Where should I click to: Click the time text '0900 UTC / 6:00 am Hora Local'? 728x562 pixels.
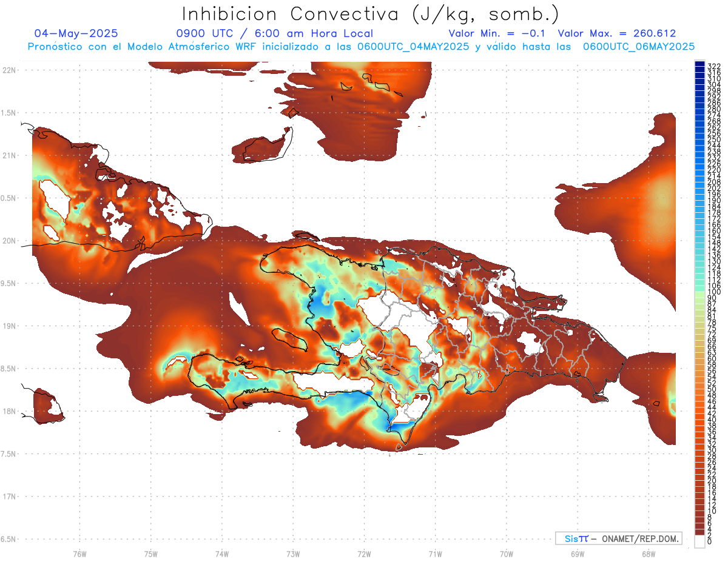click(x=274, y=33)
